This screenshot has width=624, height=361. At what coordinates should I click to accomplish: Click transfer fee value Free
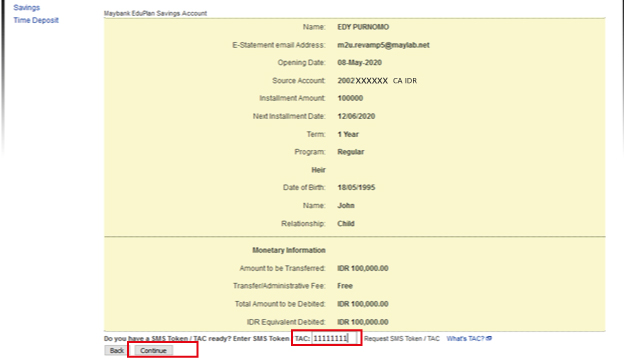[x=345, y=286]
